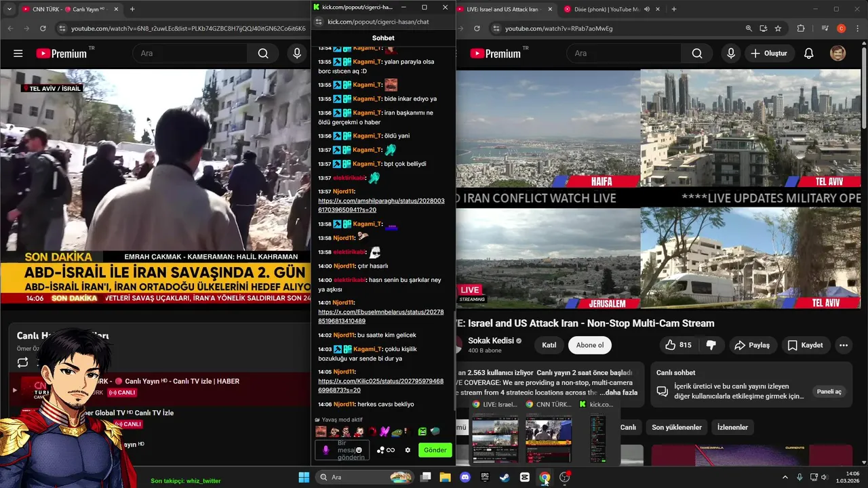
Task: Open emoji picker in Kick message box
Action: [x=359, y=450]
